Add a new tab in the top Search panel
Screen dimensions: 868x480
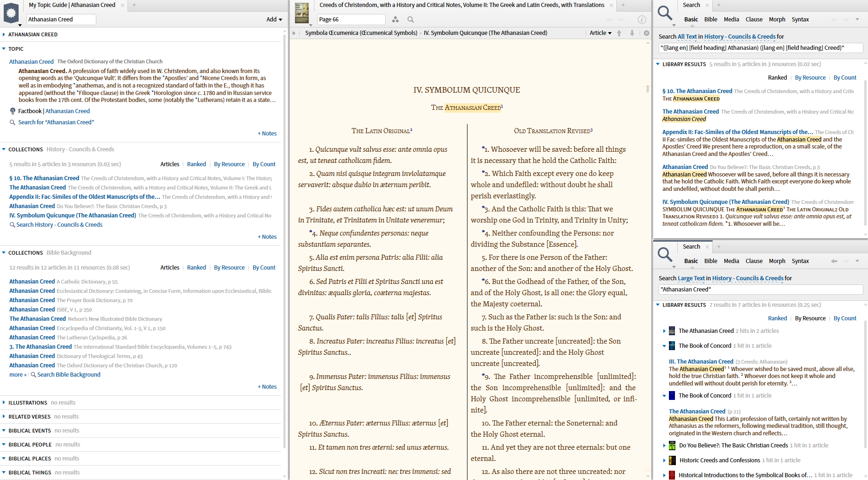click(719, 5)
